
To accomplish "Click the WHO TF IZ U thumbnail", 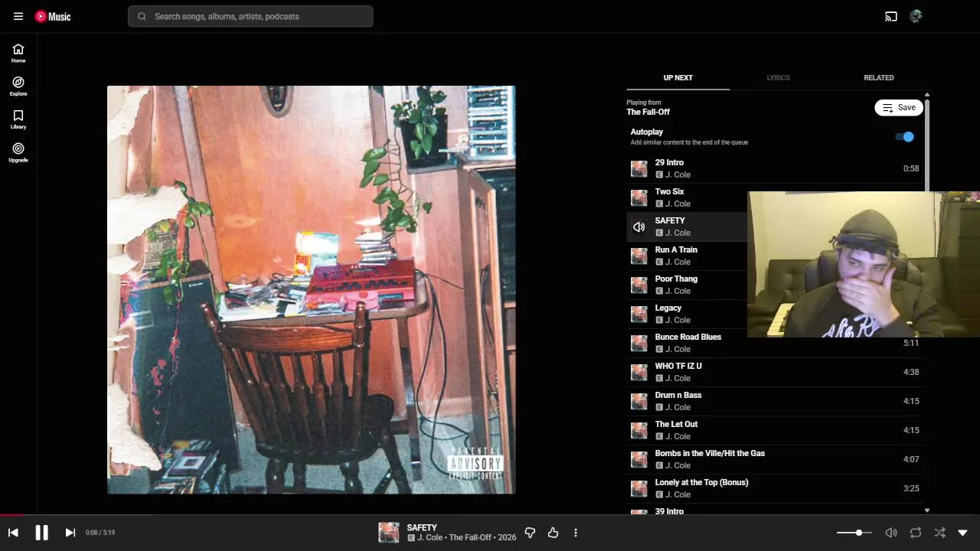I will coord(639,373).
